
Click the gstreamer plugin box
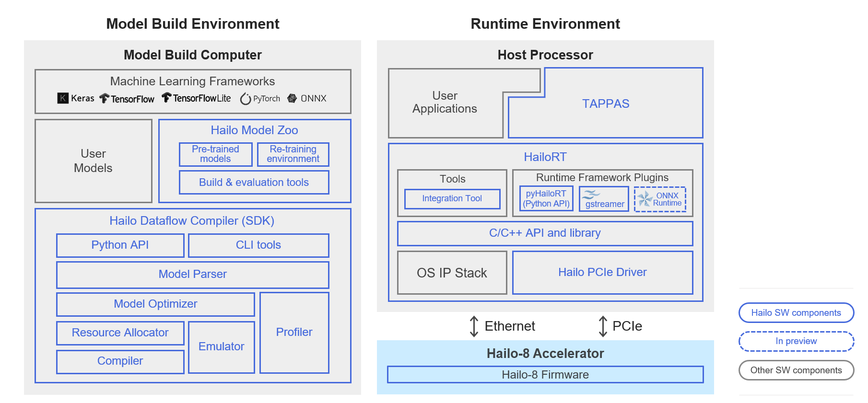[604, 199]
